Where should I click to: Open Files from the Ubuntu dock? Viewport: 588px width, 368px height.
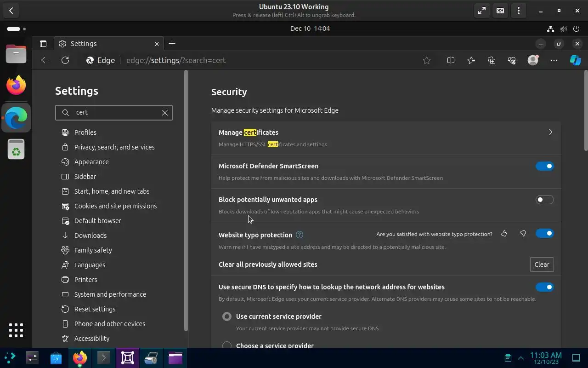coord(16,54)
